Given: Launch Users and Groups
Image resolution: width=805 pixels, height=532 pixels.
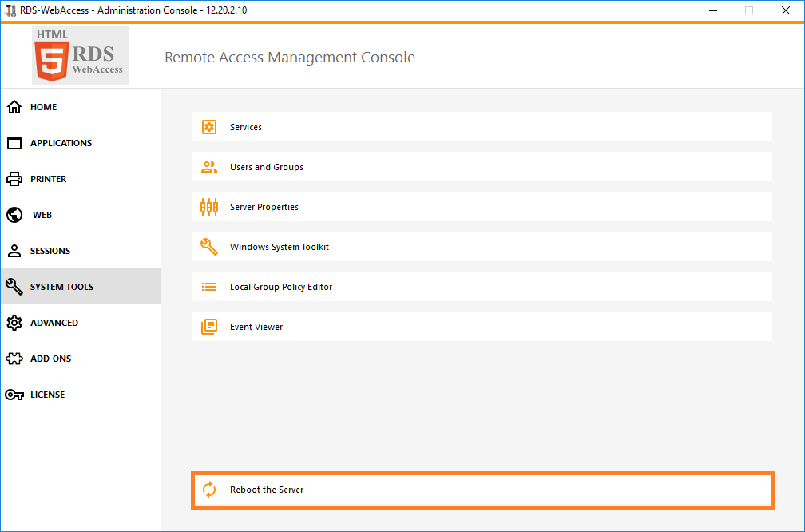Looking at the screenshot, I should coord(482,167).
